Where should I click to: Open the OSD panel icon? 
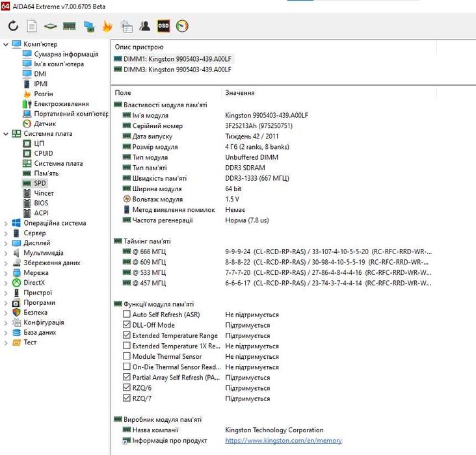point(163,26)
